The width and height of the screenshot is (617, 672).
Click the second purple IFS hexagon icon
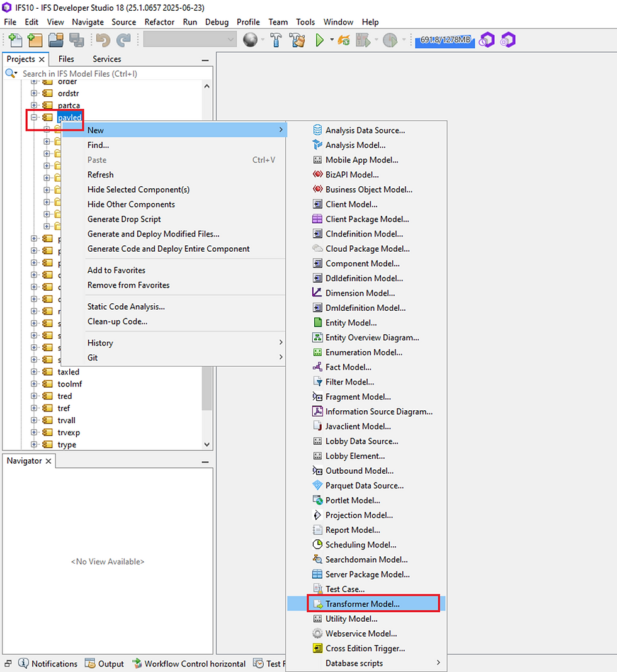pyautogui.click(x=507, y=40)
